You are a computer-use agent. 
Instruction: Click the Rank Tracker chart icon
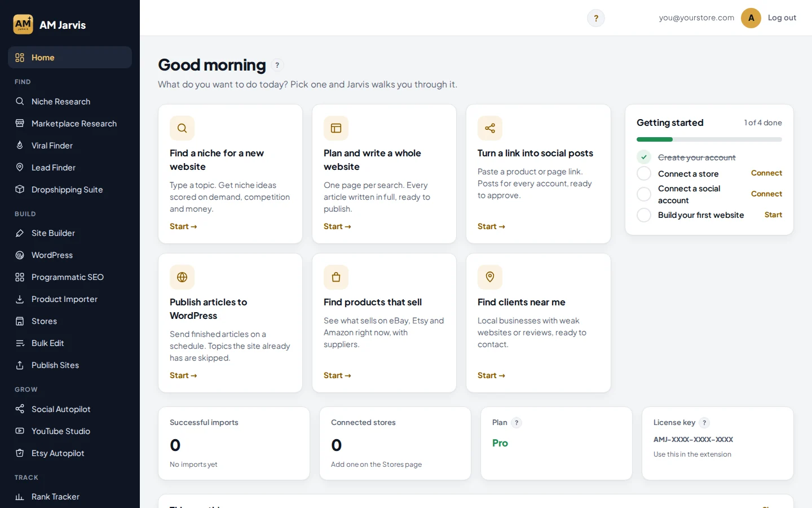pos(20,497)
